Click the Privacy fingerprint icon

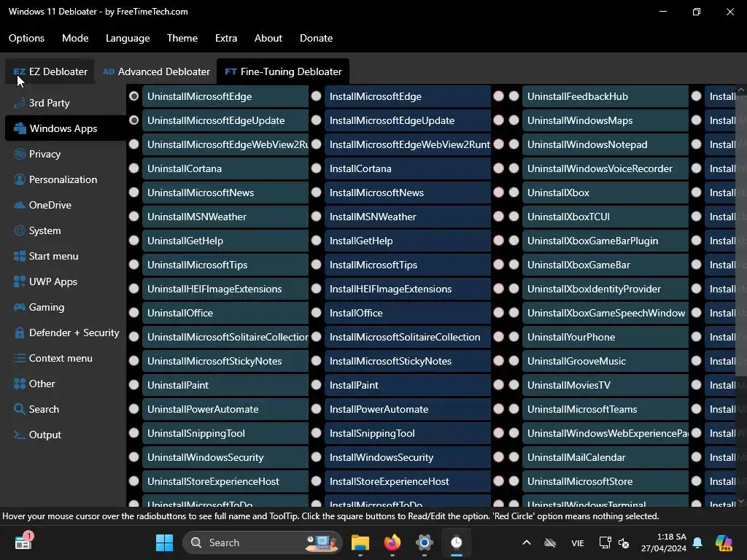click(x=20, y=154)
